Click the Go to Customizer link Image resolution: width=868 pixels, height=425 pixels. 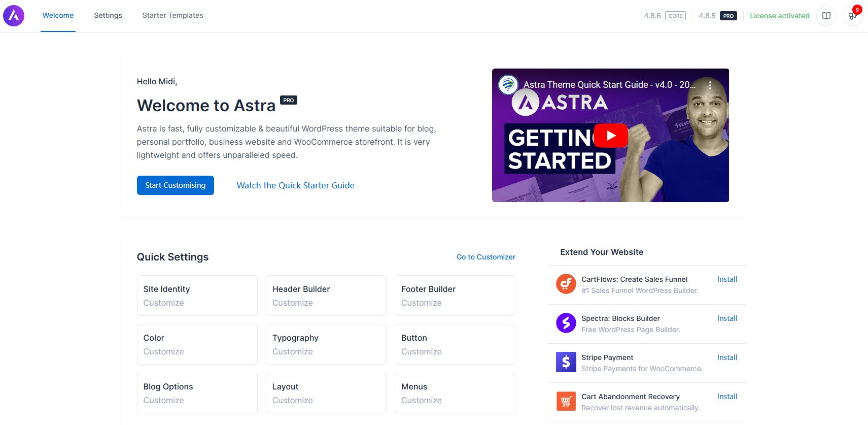pyautogui.click(x=486, y=257)
